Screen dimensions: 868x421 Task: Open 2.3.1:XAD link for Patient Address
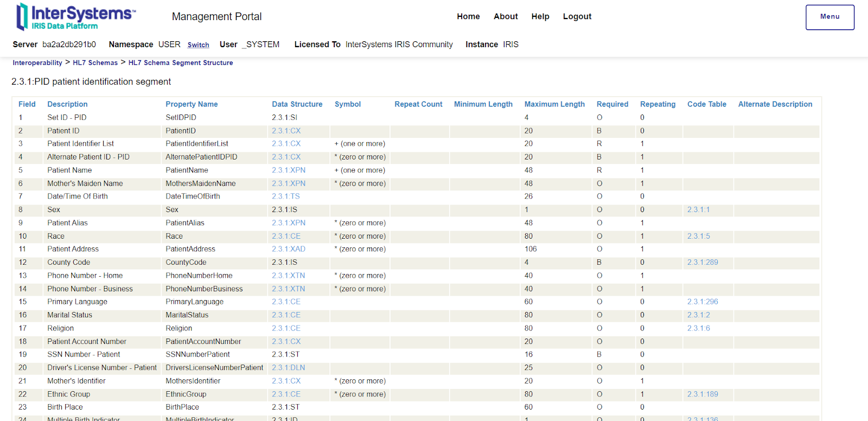click(289, 249)
